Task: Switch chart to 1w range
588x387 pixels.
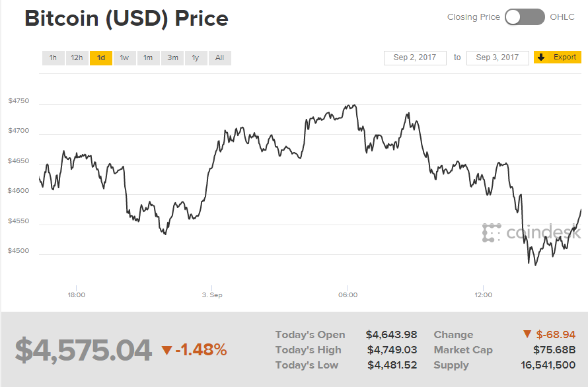Action: (x=124, y=58)
